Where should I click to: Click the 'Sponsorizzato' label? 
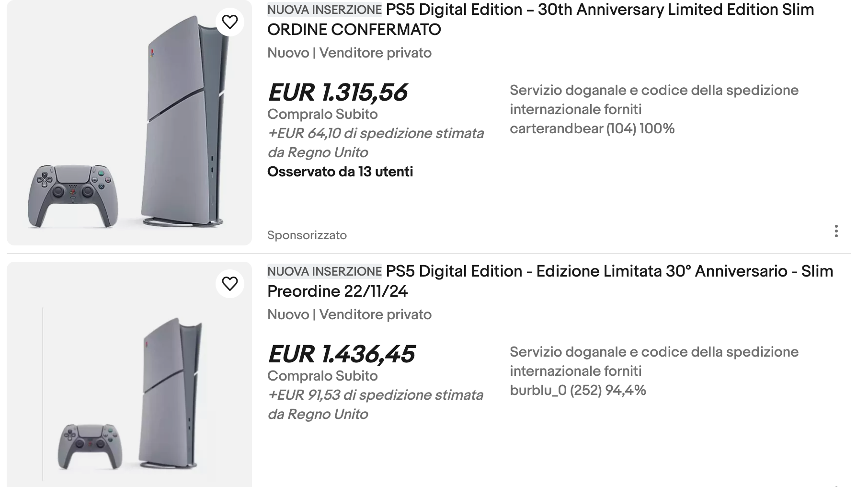(x=307, y=235)
